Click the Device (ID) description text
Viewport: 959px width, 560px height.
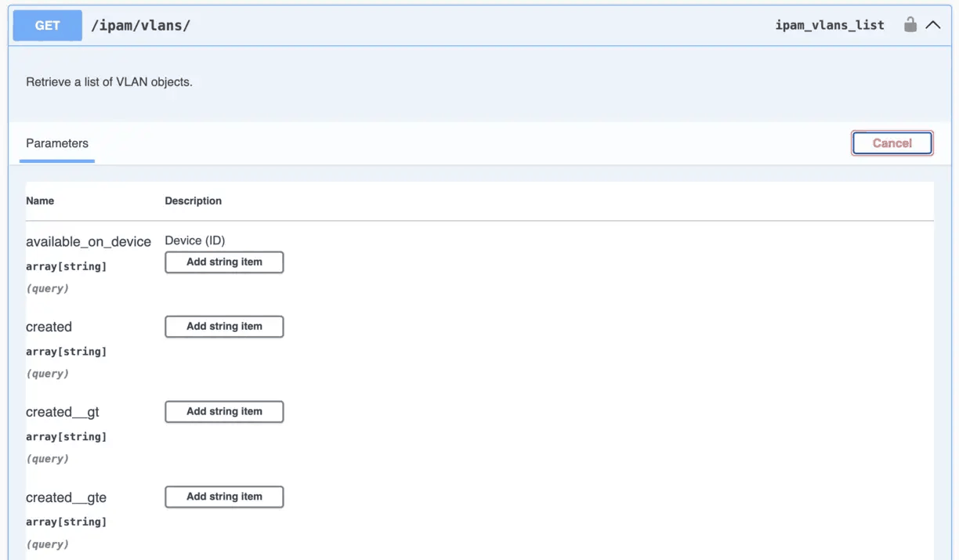pos(195,240)
